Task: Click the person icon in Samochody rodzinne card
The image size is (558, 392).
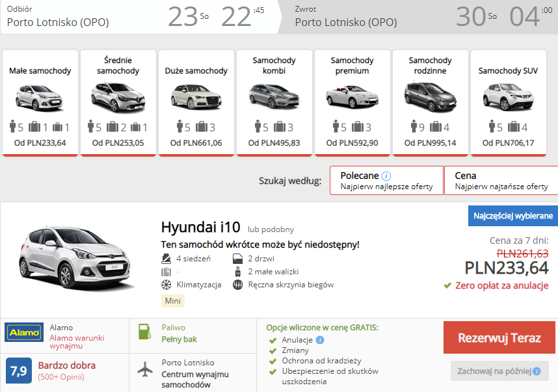Action: click(x=414, y=126)
